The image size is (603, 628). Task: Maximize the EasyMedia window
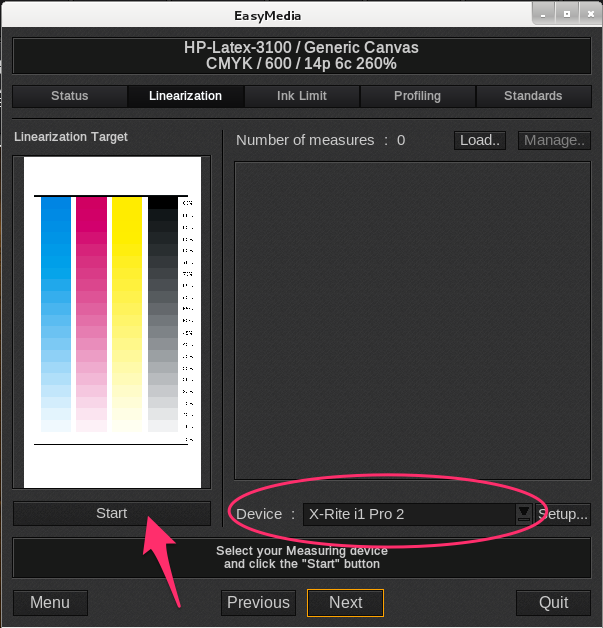coord(566,16)
